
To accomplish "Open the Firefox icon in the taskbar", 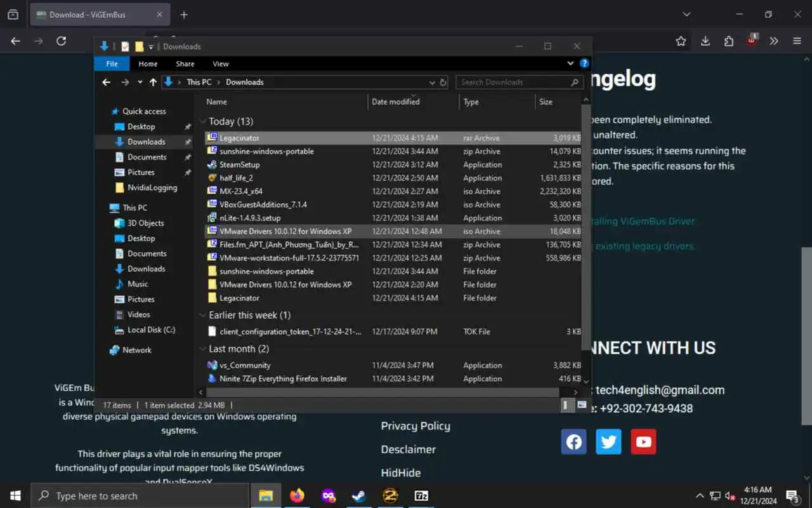I will click(297, 496).
